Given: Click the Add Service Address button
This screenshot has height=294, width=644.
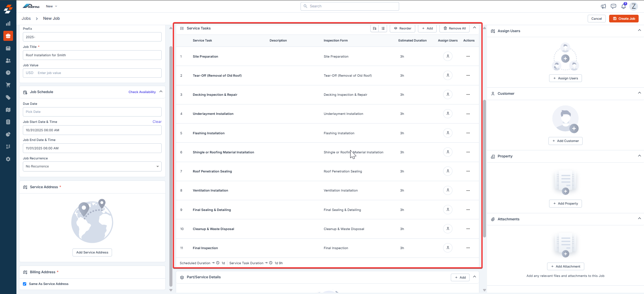Looking at the screenshot, I should tap(92, 252).
